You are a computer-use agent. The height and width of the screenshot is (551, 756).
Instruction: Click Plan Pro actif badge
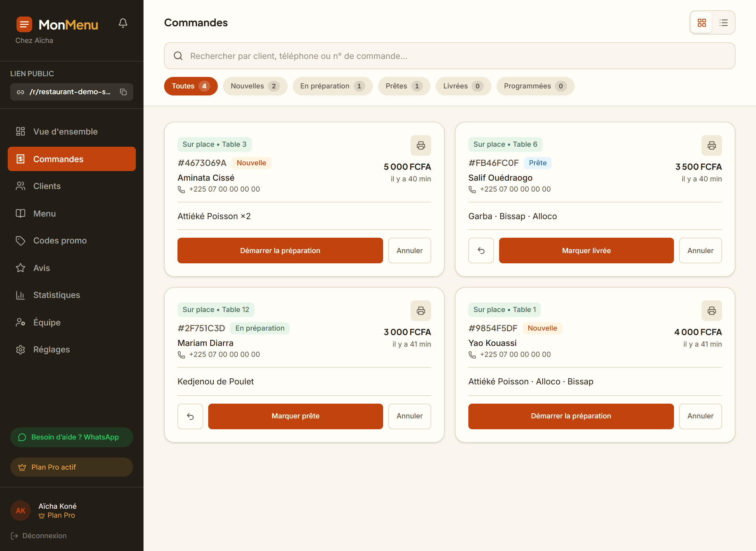point(71,467)
